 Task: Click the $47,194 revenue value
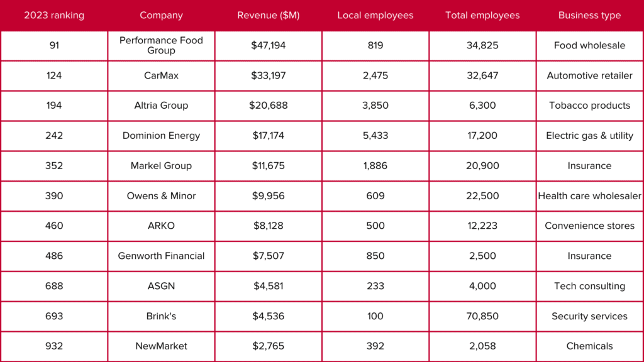coord(269,45)
